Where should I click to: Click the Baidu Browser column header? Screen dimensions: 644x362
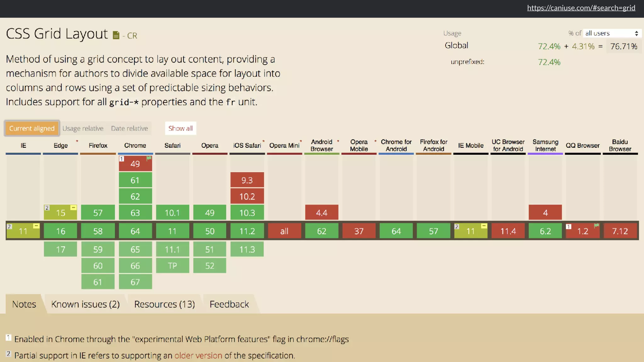click(620, 145)
